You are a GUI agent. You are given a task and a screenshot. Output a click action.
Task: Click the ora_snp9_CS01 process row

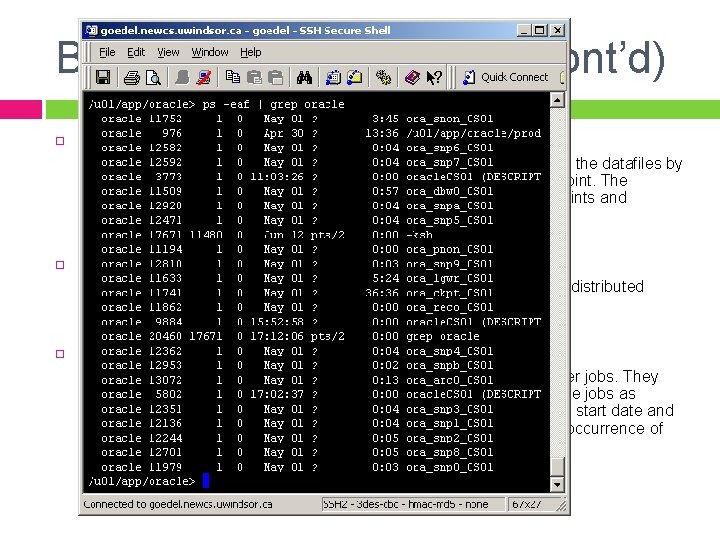pos(297,264)
